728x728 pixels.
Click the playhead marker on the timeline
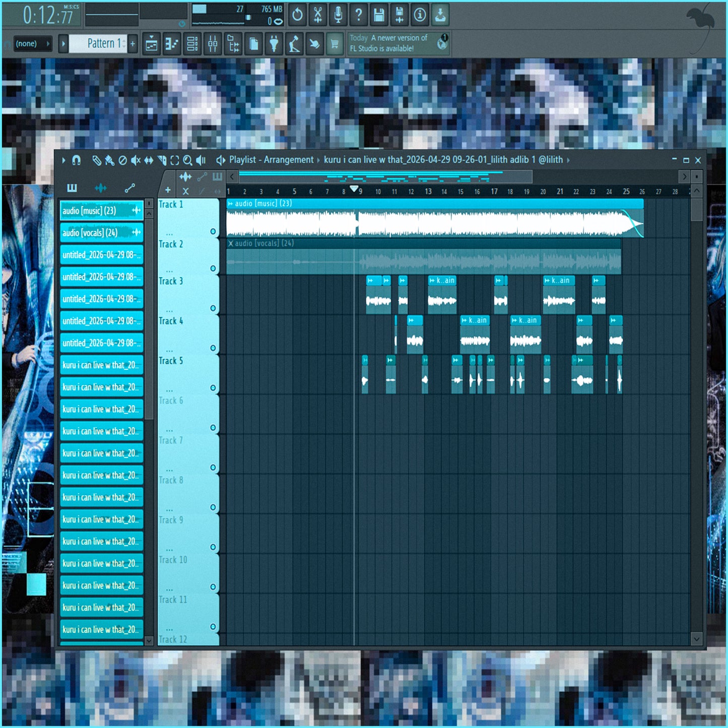pyautogui.click(x=354, y=189)
